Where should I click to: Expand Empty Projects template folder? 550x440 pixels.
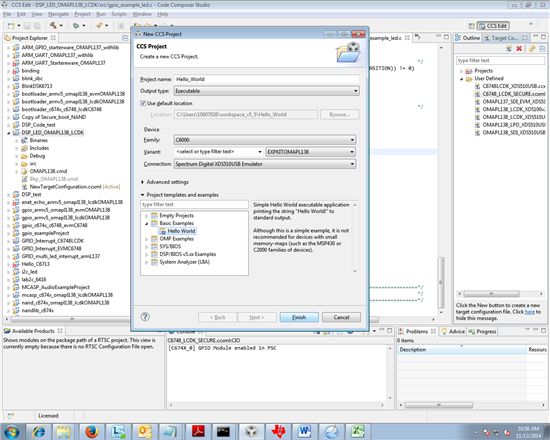coord(147,215)
